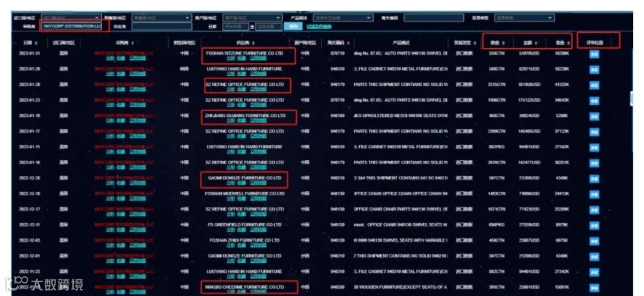Click the 175122USD amount cell

tap(529, 100)
